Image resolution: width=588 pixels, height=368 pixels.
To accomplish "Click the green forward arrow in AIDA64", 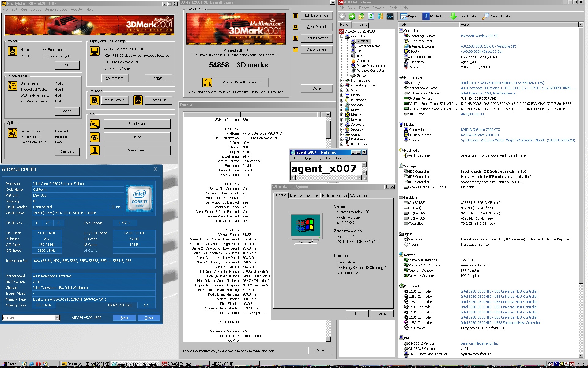I will pyautogui.click(x=352, y=16).
